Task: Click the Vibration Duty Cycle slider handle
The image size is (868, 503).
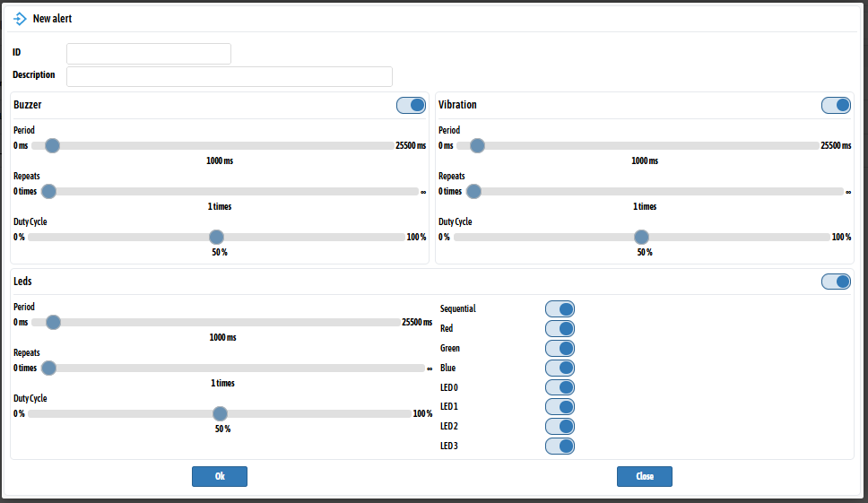Action: coord(640,237)
